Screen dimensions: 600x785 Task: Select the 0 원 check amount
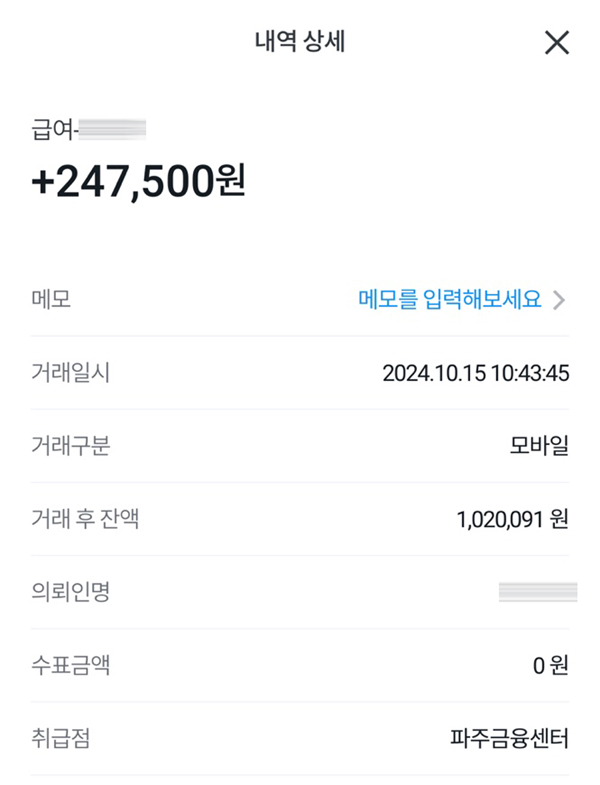point(550,665)
